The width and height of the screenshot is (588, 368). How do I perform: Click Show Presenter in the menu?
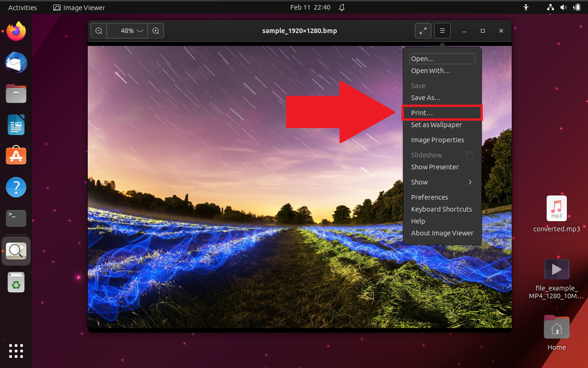click(435, 167)
